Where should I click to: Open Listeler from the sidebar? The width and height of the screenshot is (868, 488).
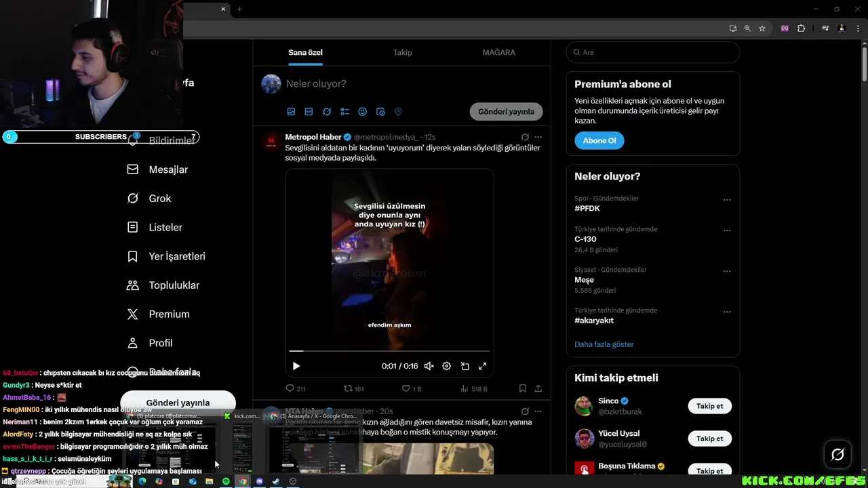click(x=155, y=228)
